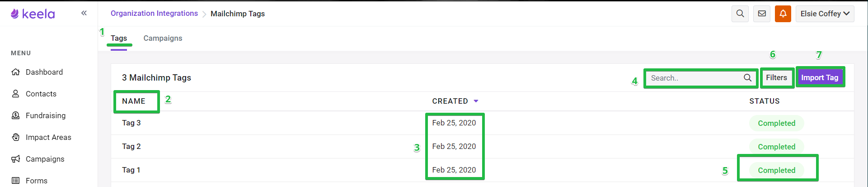Open the mail envelope icon
868x187 pixels.
click(x=762, y=14)
